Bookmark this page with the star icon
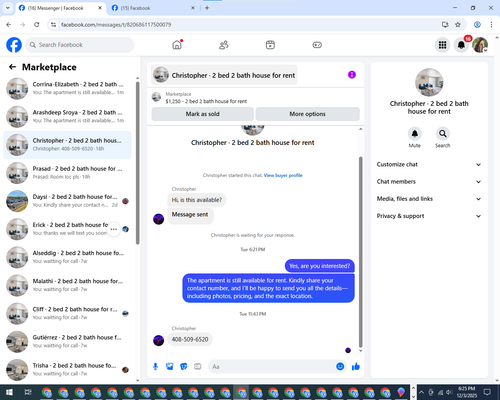500x400 pixels. 458,25
